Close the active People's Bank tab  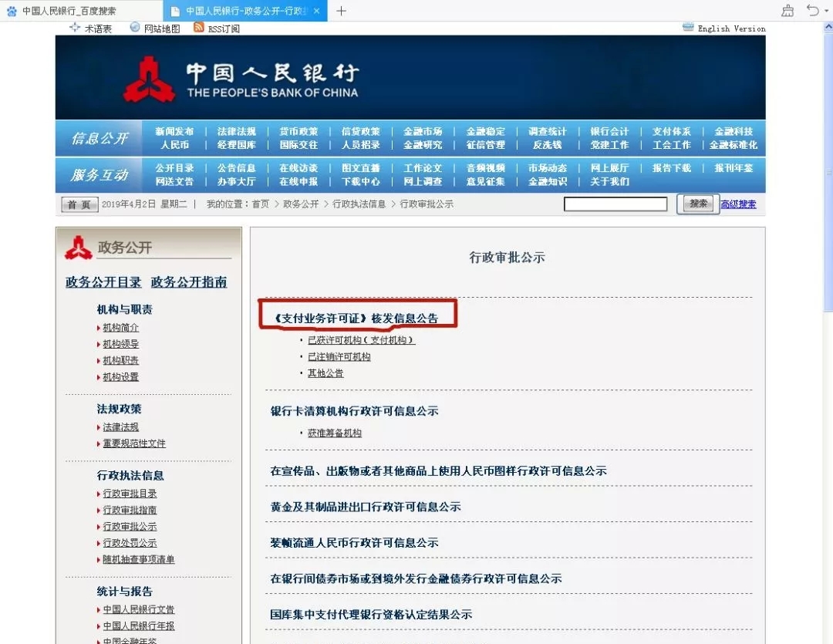click(x=317, y=11)
